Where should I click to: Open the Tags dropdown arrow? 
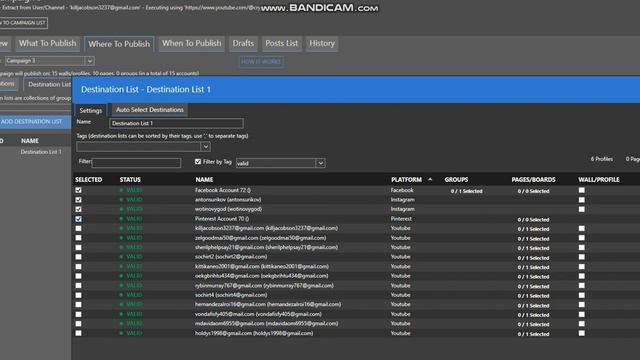tap(205, 147)
